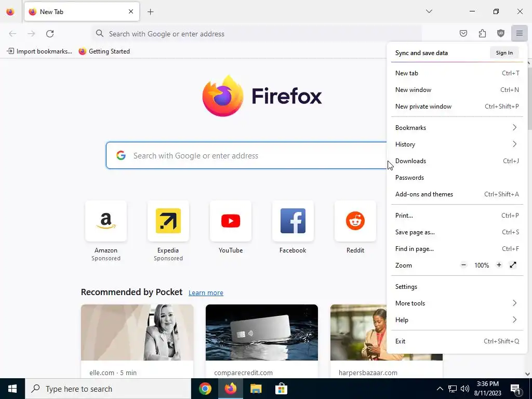Viewport: 532px width, 399px height.
Task: Click Import bookmarks in bookmarks toolbar
Action: coord(39,51)
